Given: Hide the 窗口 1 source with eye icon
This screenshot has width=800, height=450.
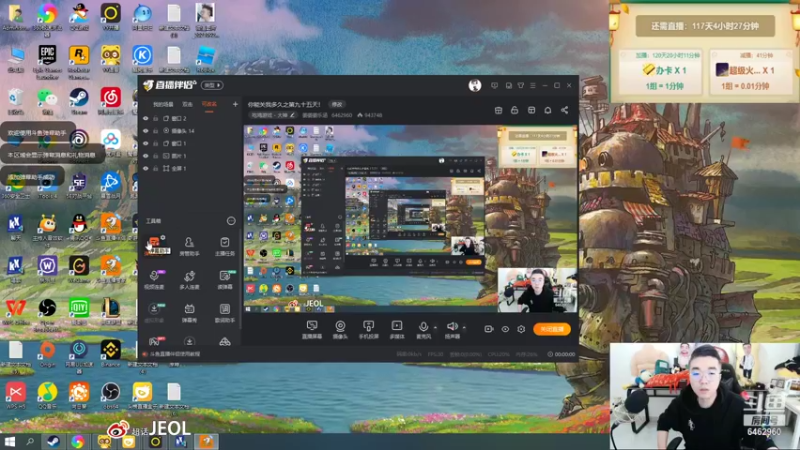Looking at the screenshot, I should coord(145,143).
